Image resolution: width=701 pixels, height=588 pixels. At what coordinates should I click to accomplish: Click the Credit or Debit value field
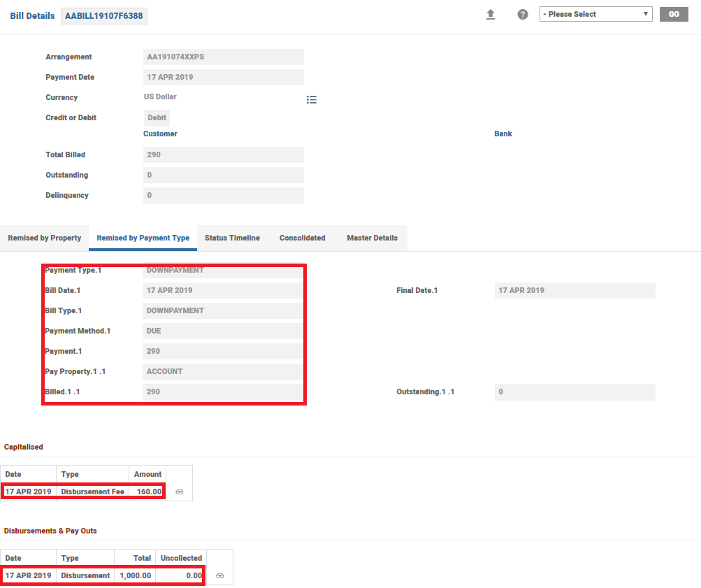pos(157,118)
